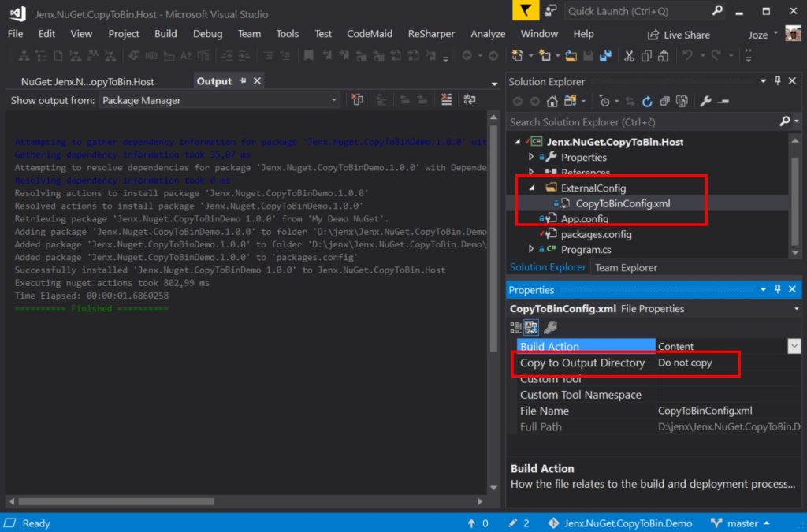807x532 pixels.
Task: Click the Cut scissors icon
Action: pyautogui.click(x=628, y=56)
